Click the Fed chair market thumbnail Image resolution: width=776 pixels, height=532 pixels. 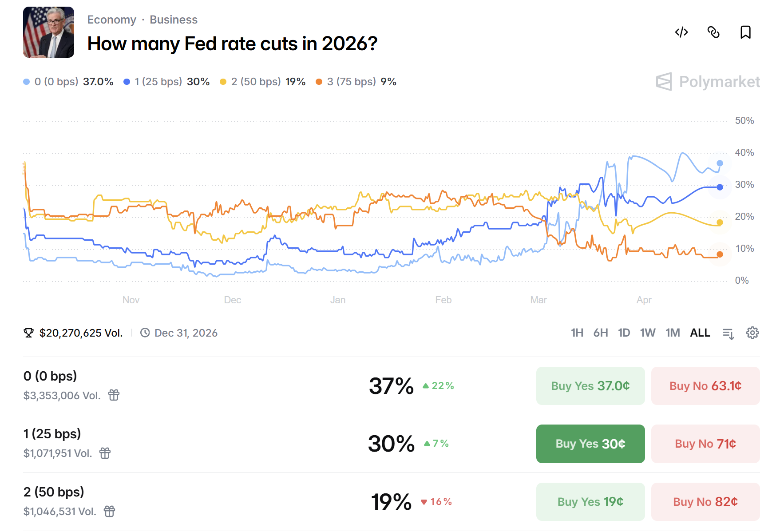(x=49, y=32)
